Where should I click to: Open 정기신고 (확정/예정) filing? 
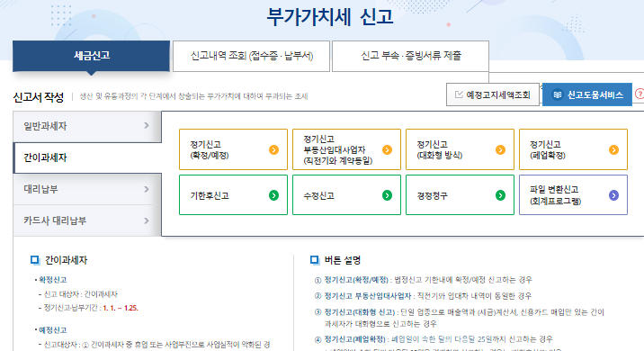pyautogui.click(x=233, y=149)
